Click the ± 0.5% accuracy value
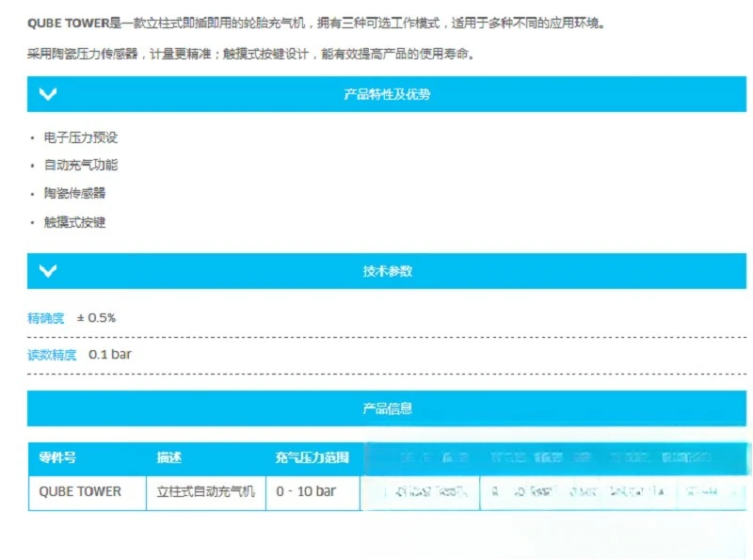This screenshot has height=560, width=753. (96, 318)
